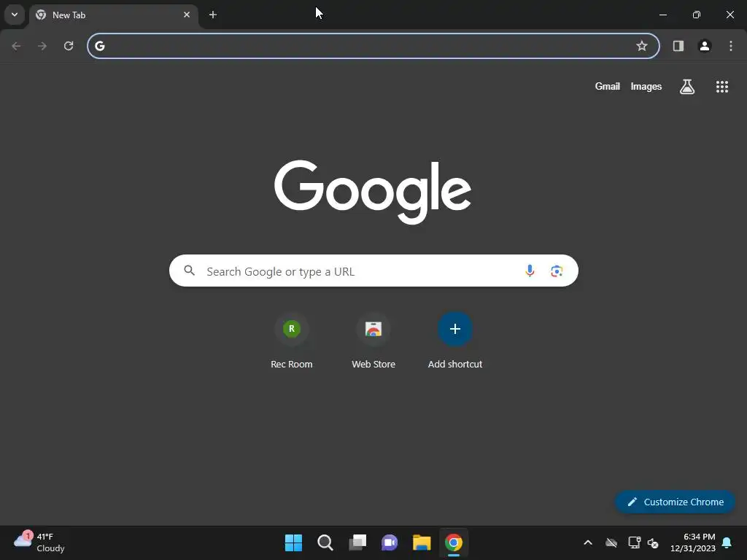This screenshot has height=560, width=747.
Task: Open the notifications bell
Action: (x=727, y=542)
